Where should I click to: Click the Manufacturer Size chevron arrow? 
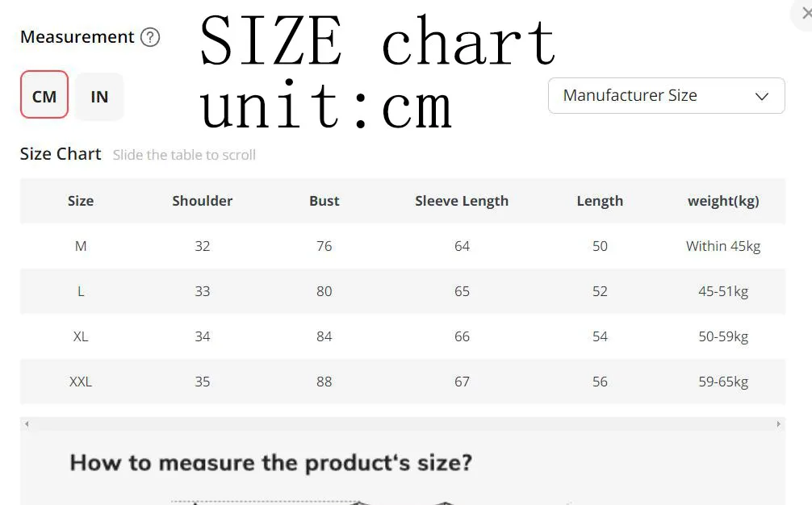(x=761, y=96)
